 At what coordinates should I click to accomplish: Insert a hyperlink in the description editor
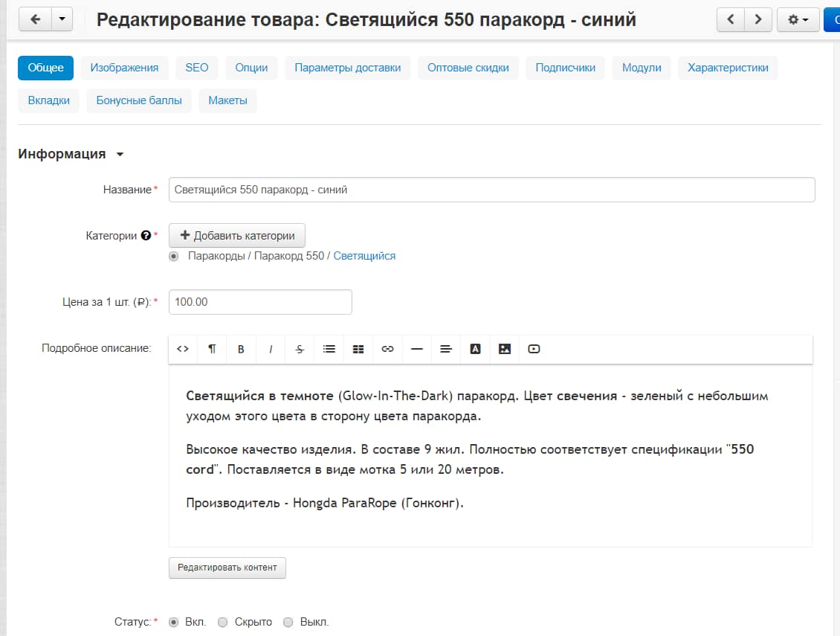tap(387, 349)
